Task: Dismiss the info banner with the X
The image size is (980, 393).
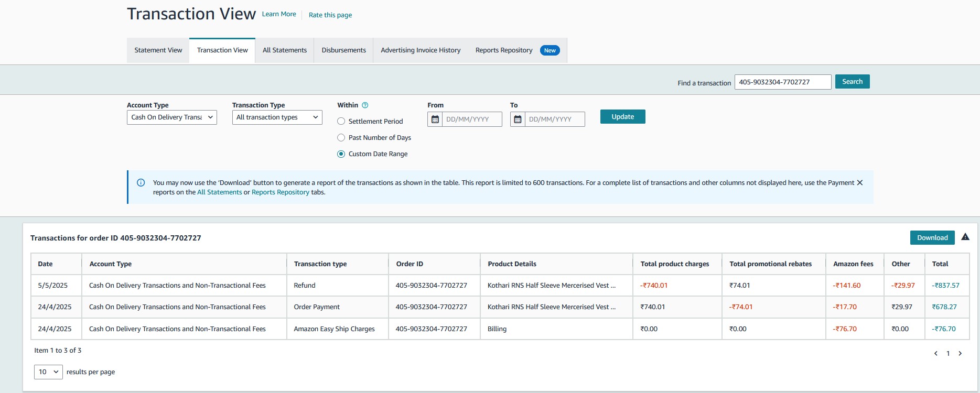Action: click(x=859, y=183)
